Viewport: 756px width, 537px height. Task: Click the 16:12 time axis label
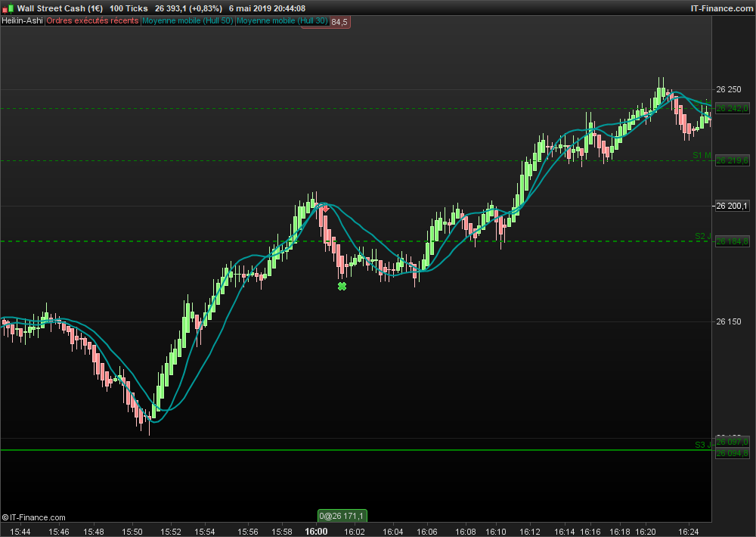pyautogui.click(x=530, y=532)
